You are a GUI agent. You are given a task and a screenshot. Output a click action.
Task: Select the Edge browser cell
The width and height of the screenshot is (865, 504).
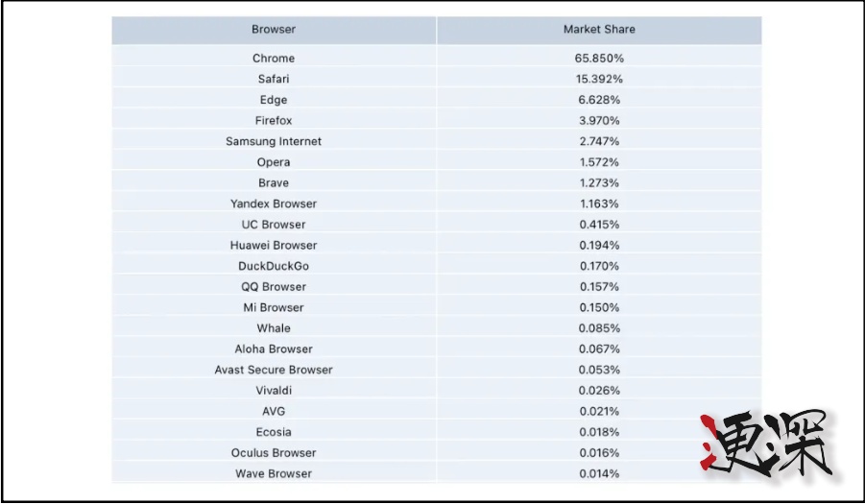coord(274,100)
